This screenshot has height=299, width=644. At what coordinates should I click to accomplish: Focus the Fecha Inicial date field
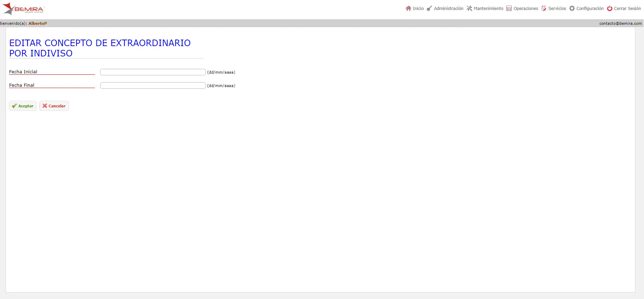pyautogui.click(x=153, y=72)
